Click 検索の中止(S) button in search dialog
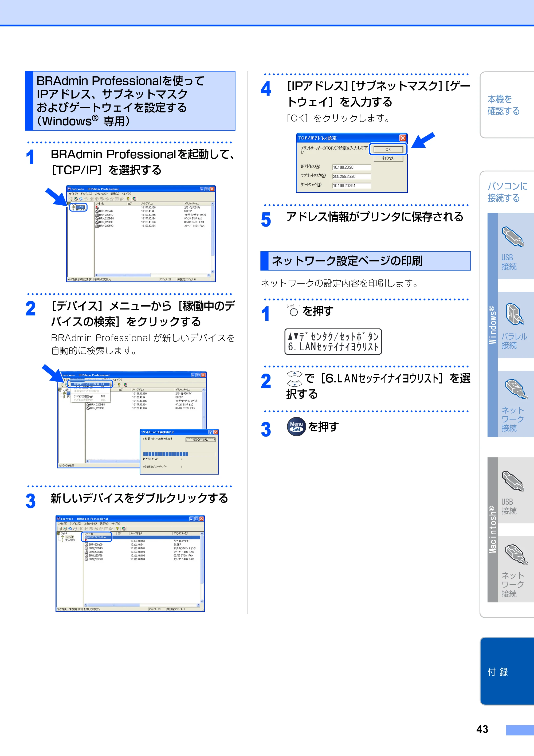 click(x=200, y=440)
